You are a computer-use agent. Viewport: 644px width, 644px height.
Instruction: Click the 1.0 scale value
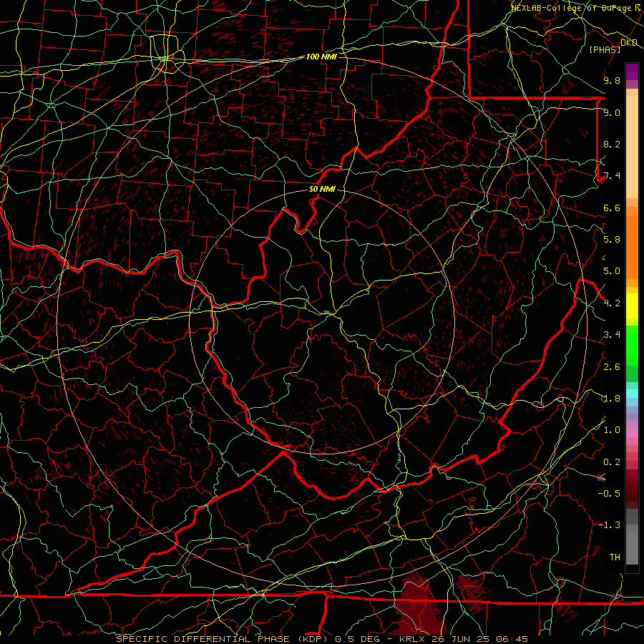[612, 430]
